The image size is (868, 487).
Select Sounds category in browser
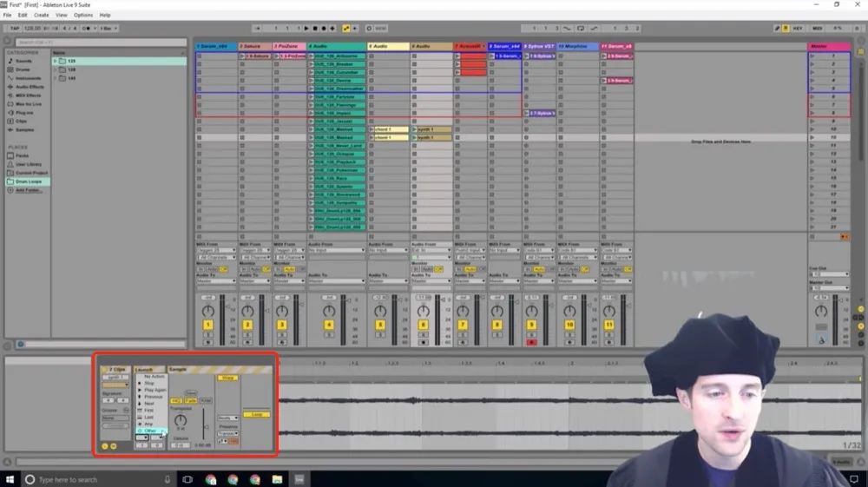pyautogui.click(x=23, y=61)
